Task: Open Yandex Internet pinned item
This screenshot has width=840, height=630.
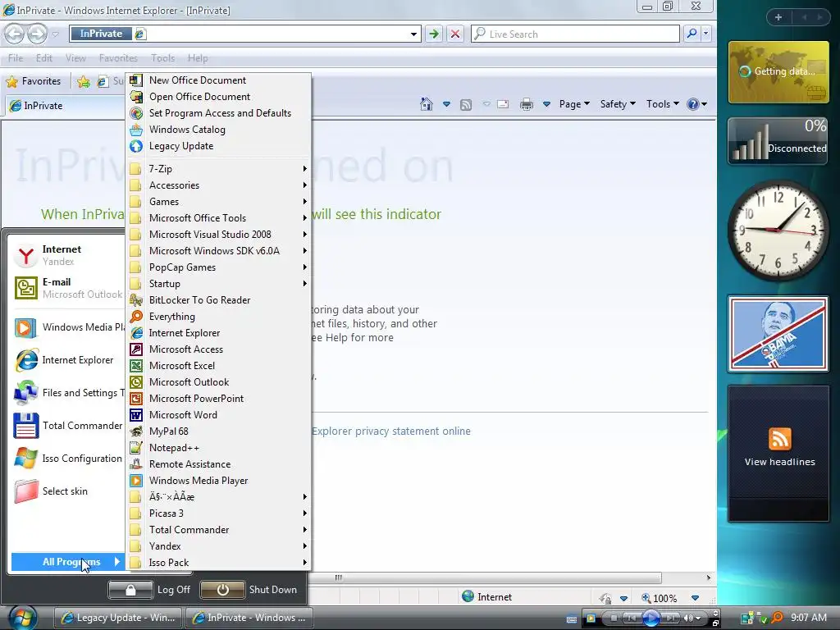Action: coord(67,256)
